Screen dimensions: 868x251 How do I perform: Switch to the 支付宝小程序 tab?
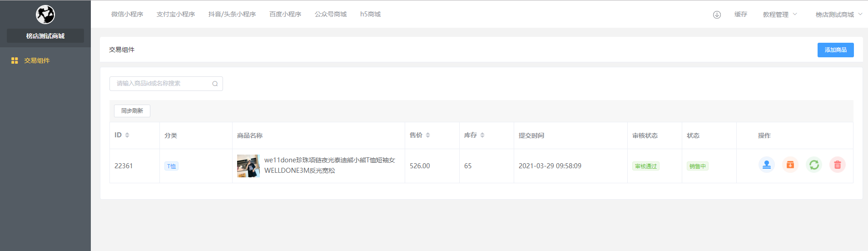point(176,14)
